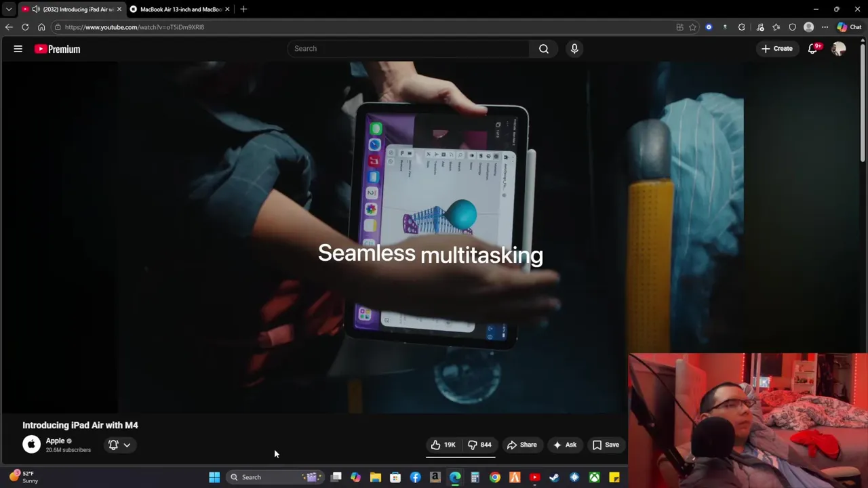
Task: Open Calculator from the taskbar
Action: click(475, 477)
